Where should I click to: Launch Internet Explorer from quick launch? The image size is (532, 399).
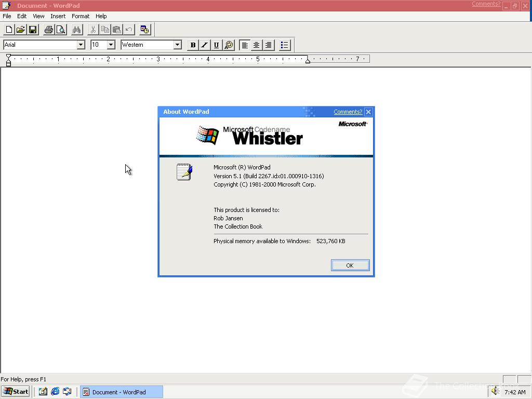pyautogui.click(x=55, y=392)
